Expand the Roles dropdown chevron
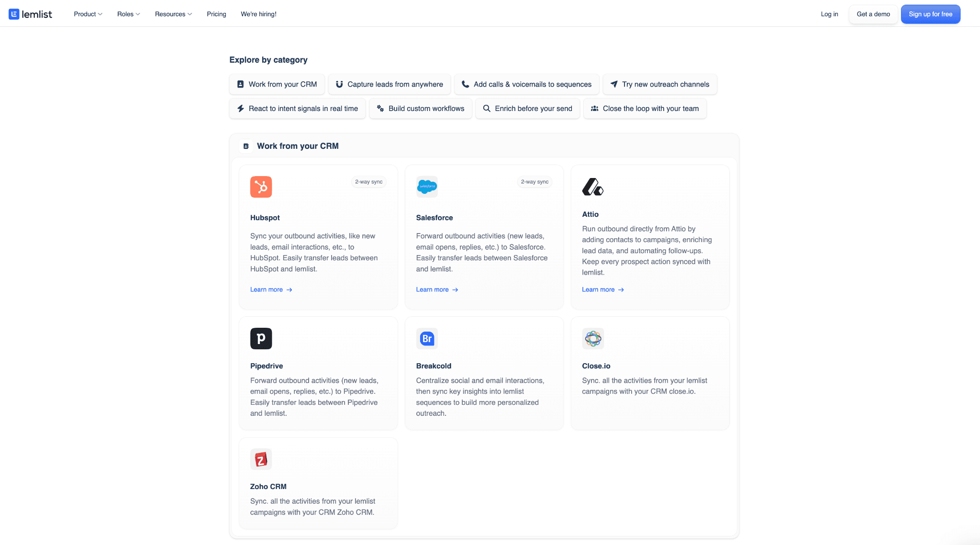Viewport: 980px width, 545px height. pyautogui.click(x=138, y=14)
